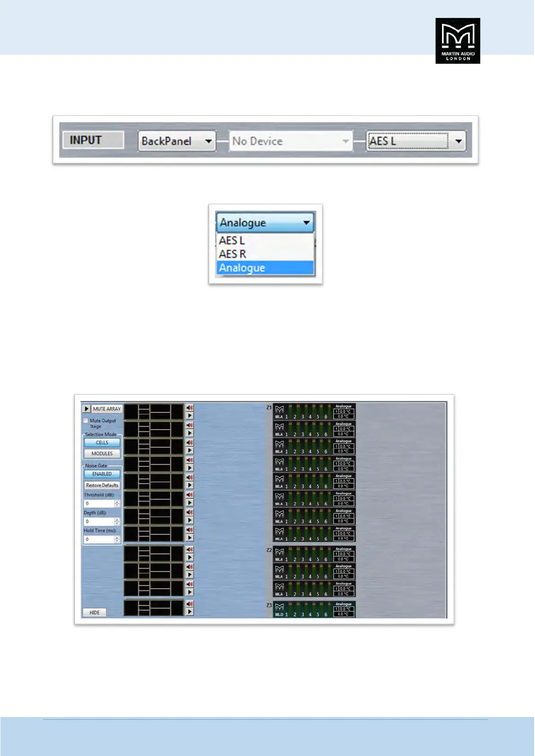
Task: Select the EQ display of the first Z2 module
Action: click(154, 554)
